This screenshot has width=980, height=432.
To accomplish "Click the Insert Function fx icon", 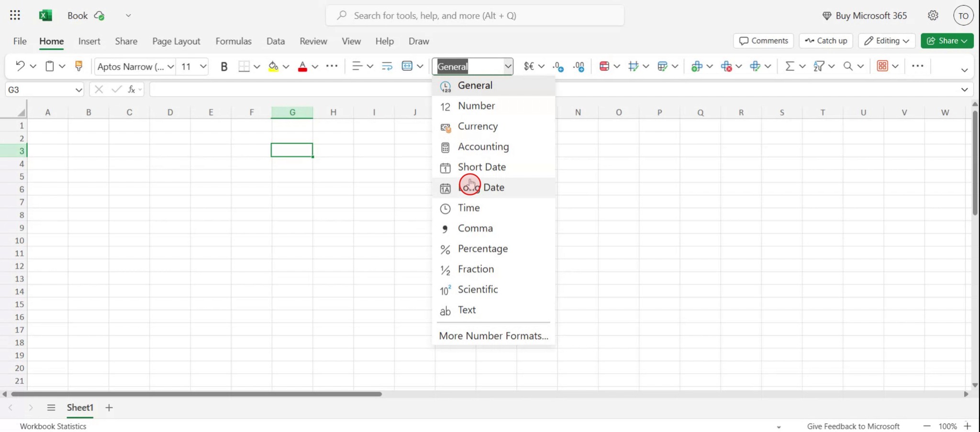I will (132, 89).
